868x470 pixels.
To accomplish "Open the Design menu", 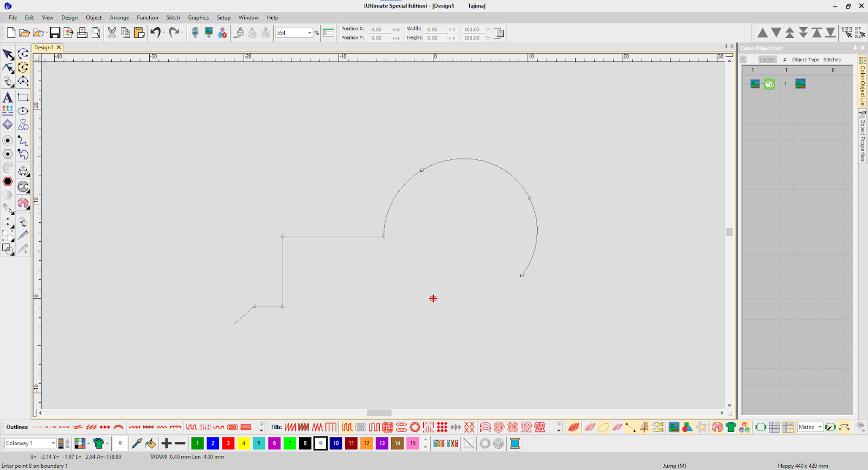I will (x=69, y=17).
